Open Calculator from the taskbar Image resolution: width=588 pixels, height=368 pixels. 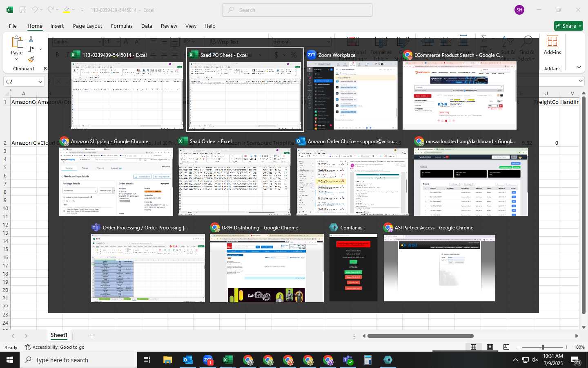click(368, 360)
